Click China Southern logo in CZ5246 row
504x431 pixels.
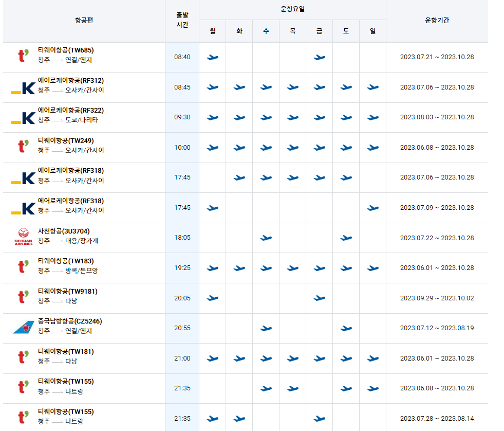[24, 327]
